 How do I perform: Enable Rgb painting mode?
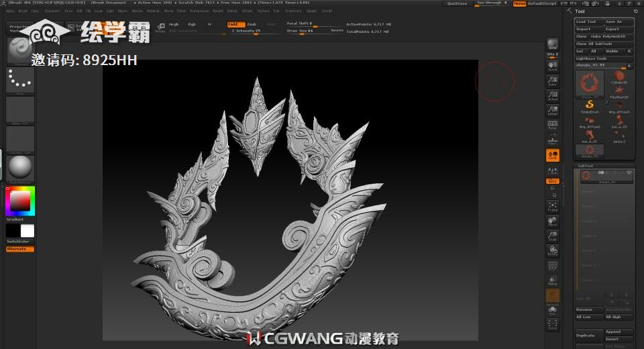(x=192, y=24)
